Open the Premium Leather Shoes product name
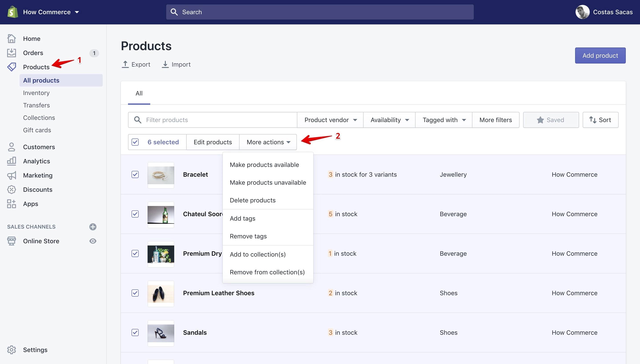 (x=218, y=293)
